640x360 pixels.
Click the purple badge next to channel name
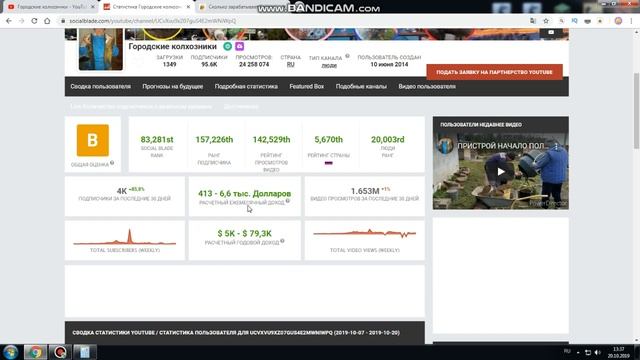pyautogui.click(x=240, y=46)
